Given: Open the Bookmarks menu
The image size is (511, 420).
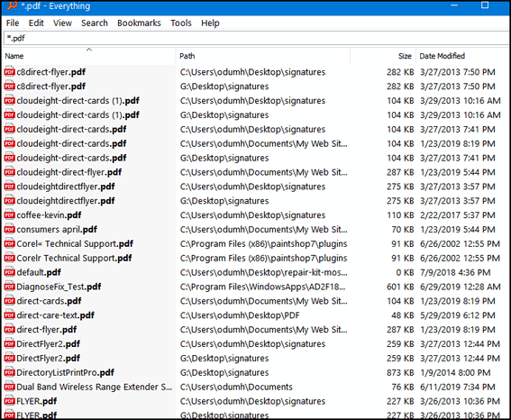Looking at the screenshot, I should tap(139, 23).
